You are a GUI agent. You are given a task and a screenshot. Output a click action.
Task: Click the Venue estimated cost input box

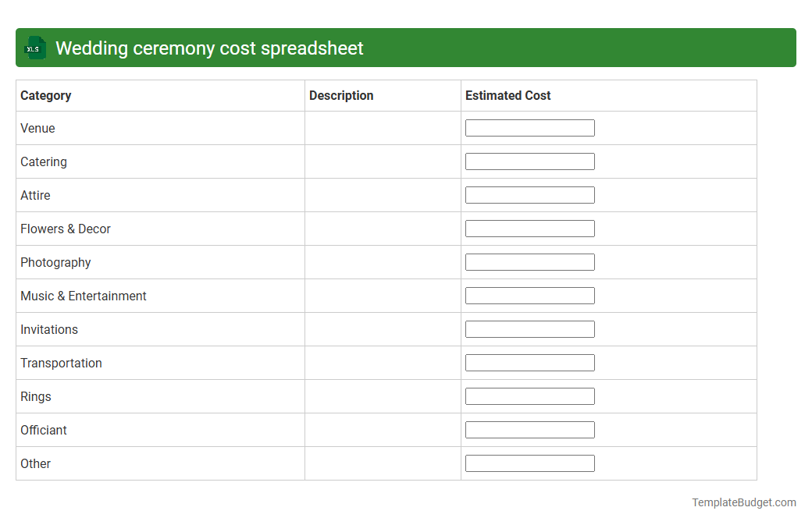coord(529,127)
